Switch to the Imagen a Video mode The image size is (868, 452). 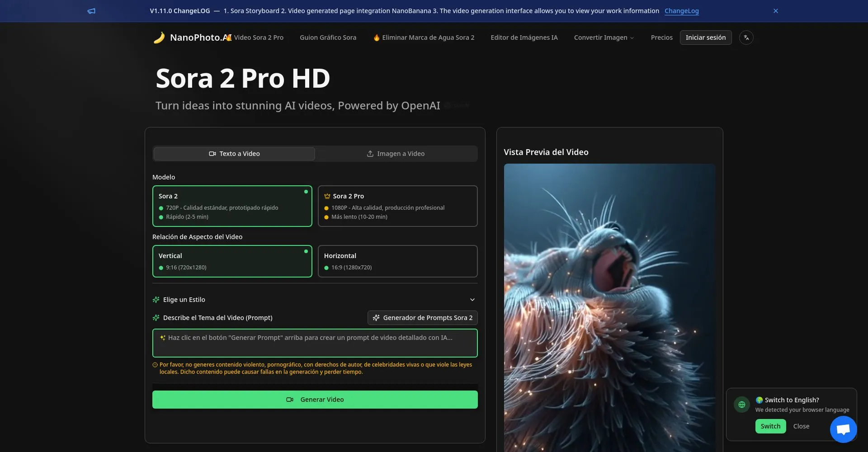point(396,154)
